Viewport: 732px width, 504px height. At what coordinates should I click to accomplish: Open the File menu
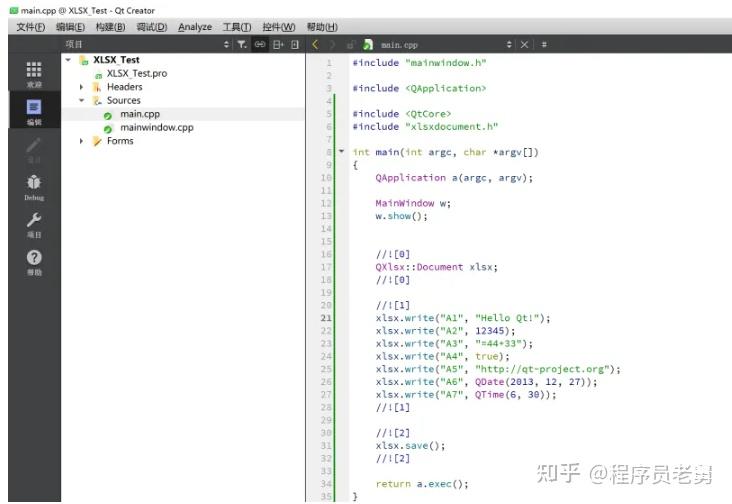point(30,27)
